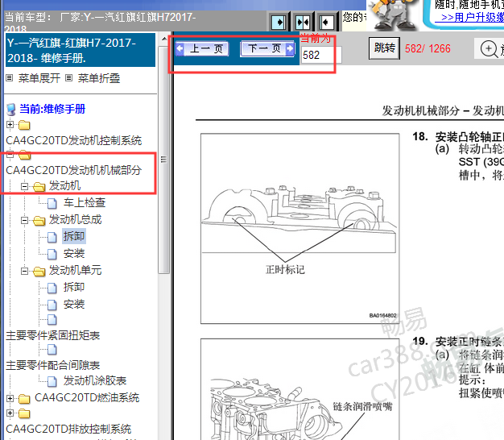This screenshot has width=504, height=440.
Task: Click folder icon of 发动机 node
Action: pos(39,187)
